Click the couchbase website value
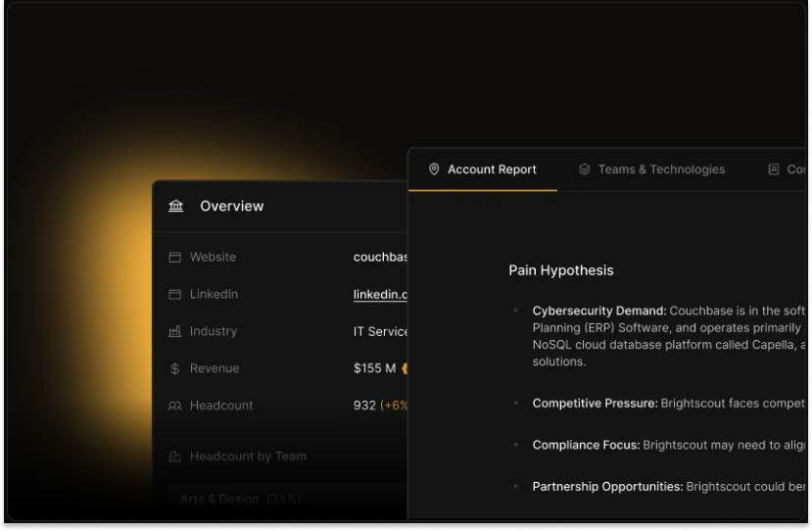The image size is (812, 531). (381, 257)
